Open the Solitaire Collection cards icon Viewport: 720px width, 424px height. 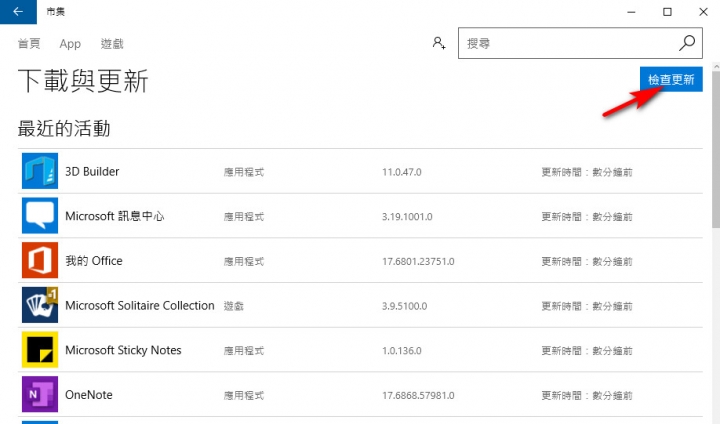point(40,305)
